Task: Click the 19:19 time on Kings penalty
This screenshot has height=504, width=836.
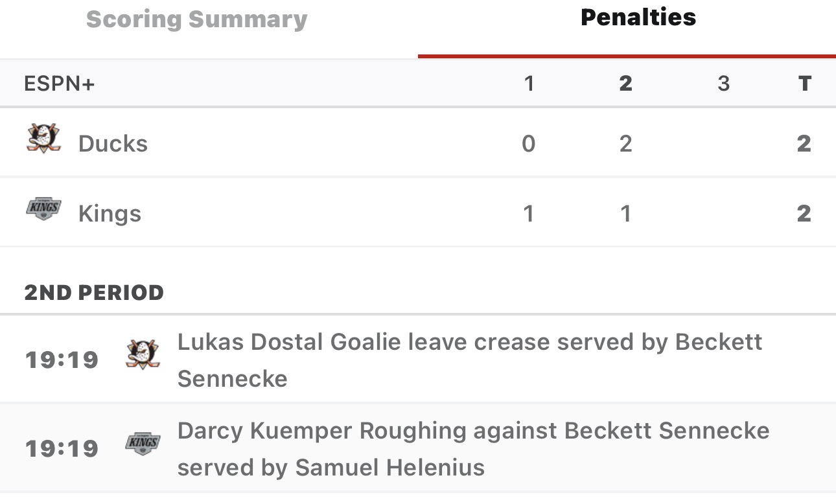Action: pos(62,448)
